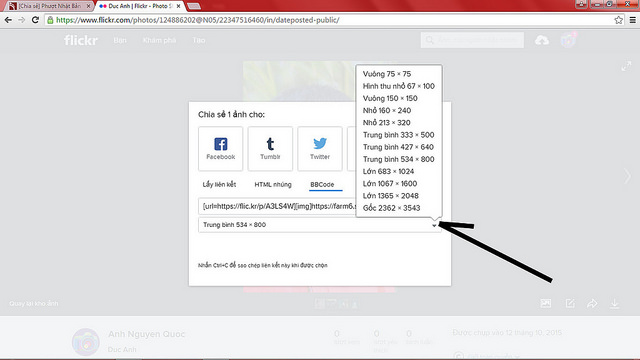Switch to the BBCode tab
The height and width of the screenshot is (360, 640).
pyautogui.click(x=322, y=184)
